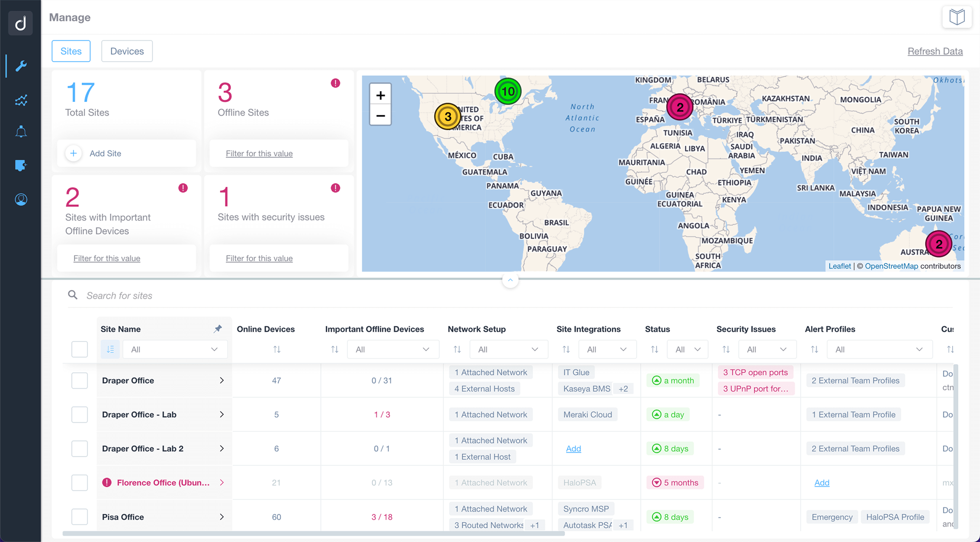The image size is (980, 542).
Task: Collapse the map panel with chevron
Action: coord(510,280)
